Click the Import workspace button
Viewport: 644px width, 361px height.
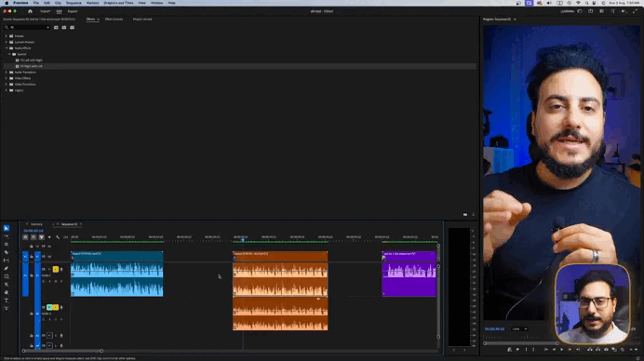tap(46, 11)
